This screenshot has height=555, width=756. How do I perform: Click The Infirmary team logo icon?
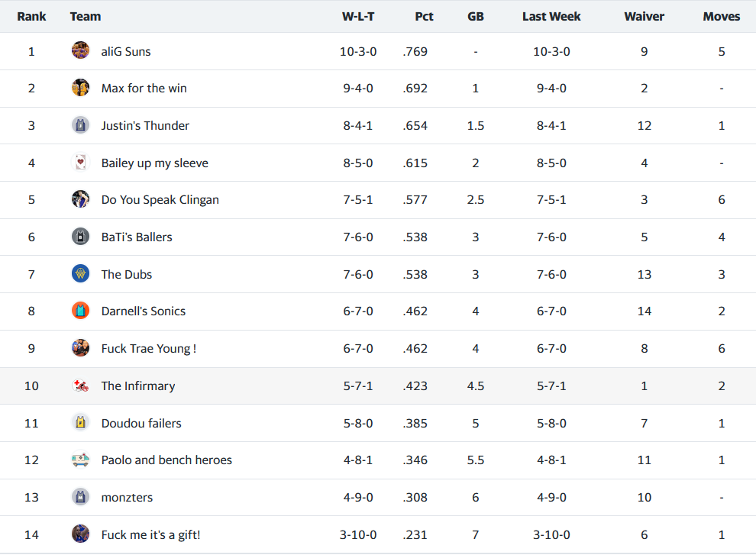coord(80,386)
